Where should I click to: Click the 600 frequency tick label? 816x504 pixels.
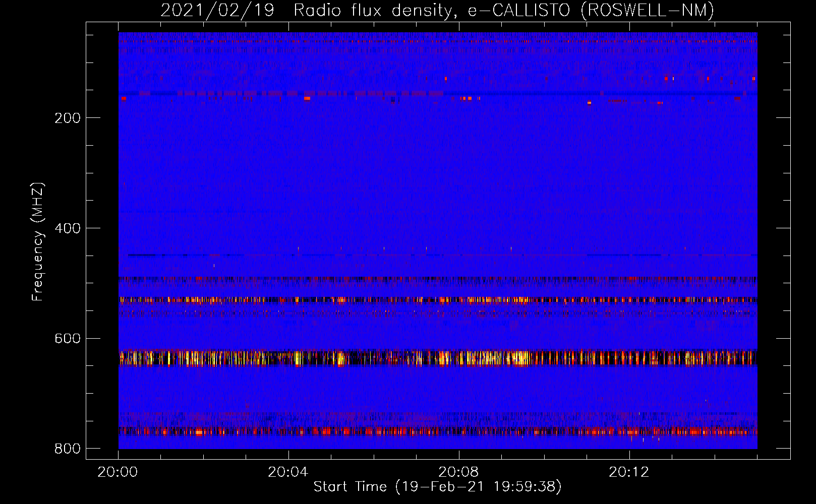pos(68,339)
